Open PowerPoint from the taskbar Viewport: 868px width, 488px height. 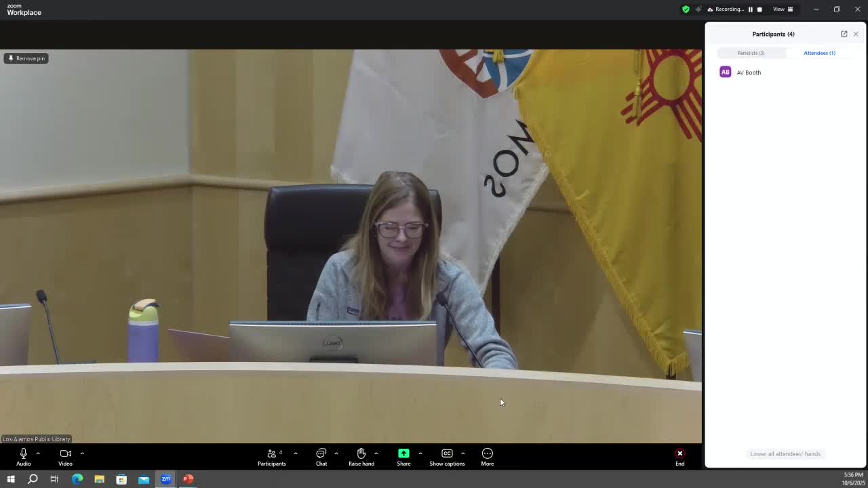(x=188, y=479)
